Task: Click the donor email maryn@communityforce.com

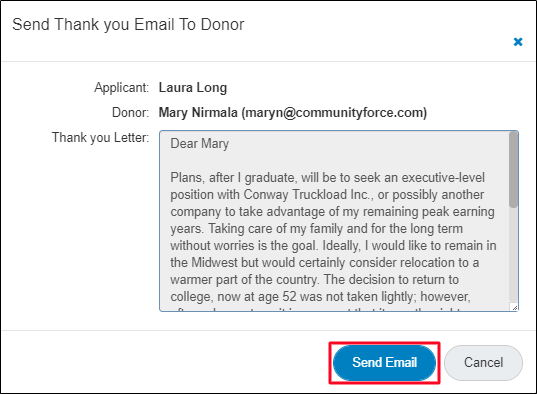Action: click(334, 113)
